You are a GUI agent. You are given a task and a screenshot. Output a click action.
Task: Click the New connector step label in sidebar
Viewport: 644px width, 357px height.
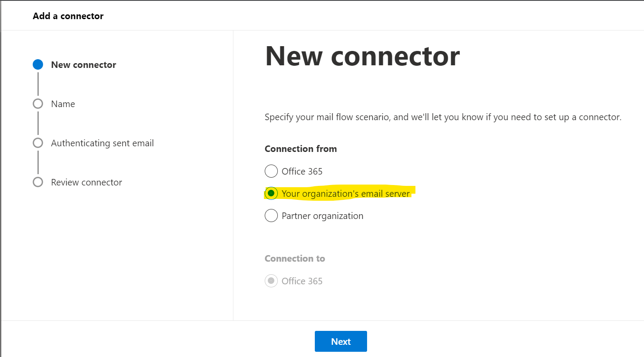pyautogui.click(x=84, y=65)
